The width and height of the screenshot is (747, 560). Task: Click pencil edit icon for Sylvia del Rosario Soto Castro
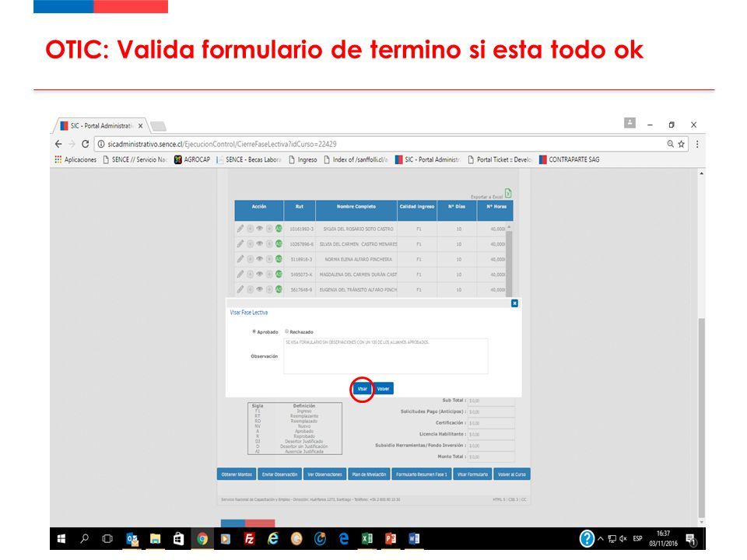[x=240, y=229]
